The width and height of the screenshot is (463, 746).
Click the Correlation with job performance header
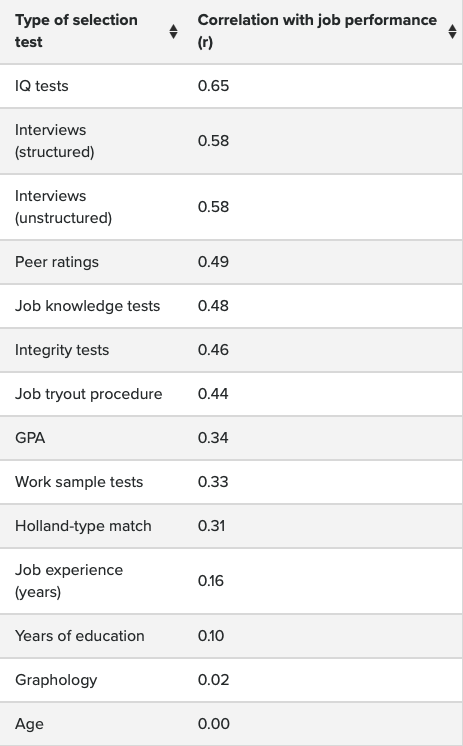[317, 31]
